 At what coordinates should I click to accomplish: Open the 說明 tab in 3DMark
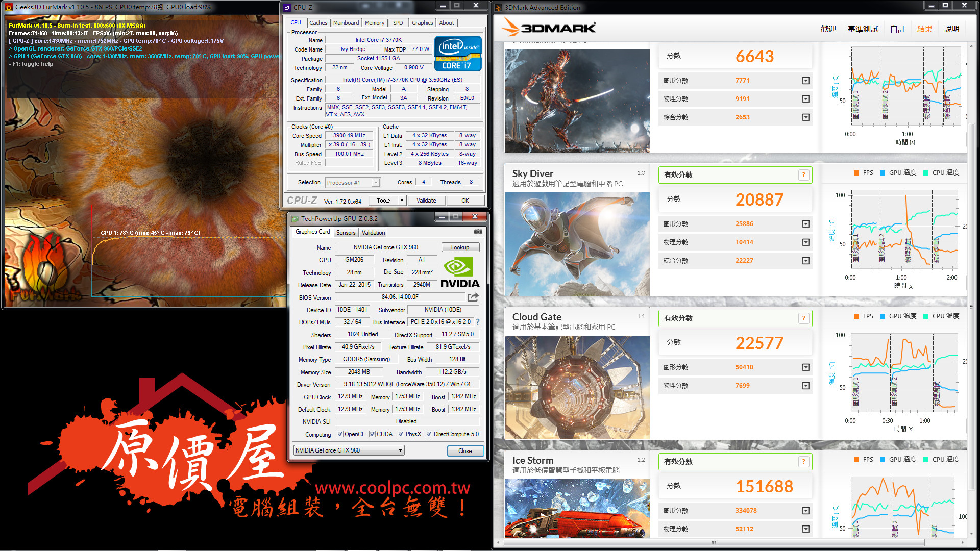pos(952,29)
